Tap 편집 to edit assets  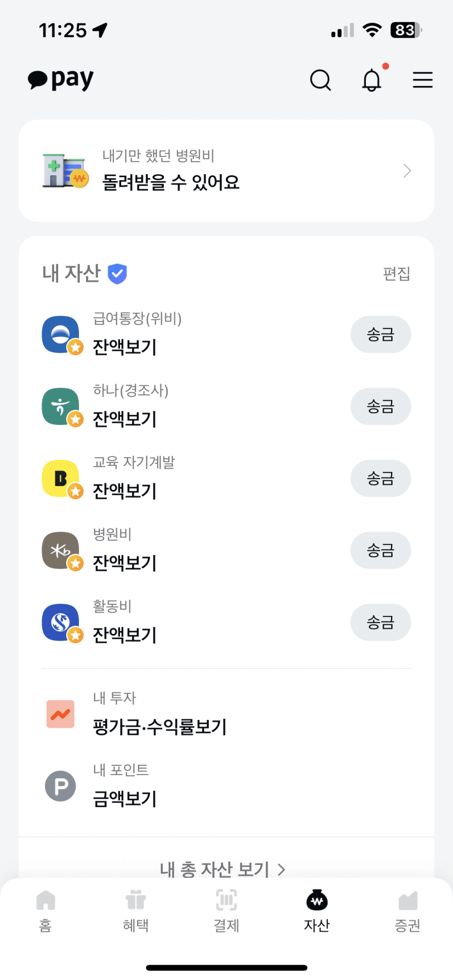(x=397, y=273)
